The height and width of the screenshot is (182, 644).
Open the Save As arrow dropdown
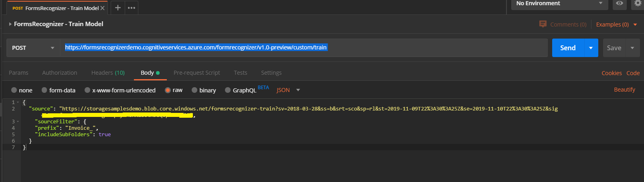633,48
